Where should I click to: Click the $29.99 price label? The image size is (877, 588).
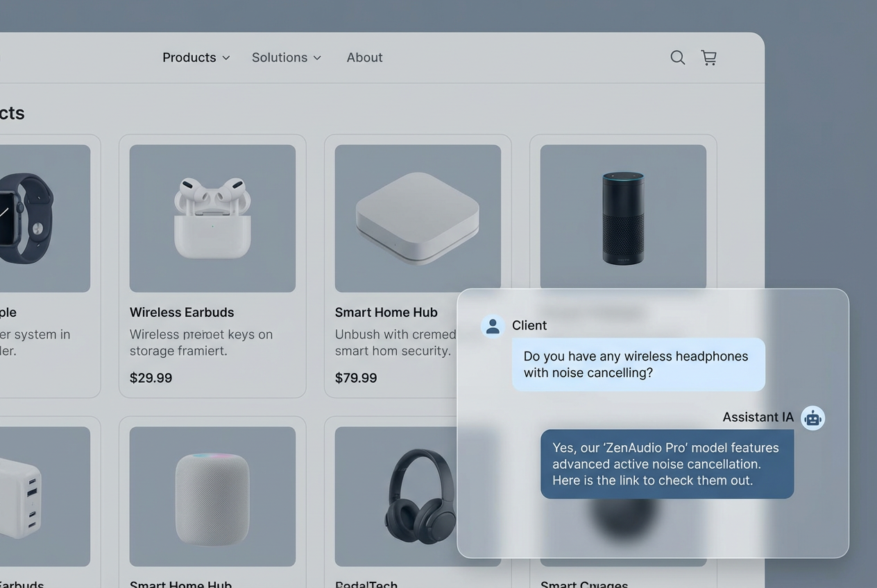pos(151,378)
